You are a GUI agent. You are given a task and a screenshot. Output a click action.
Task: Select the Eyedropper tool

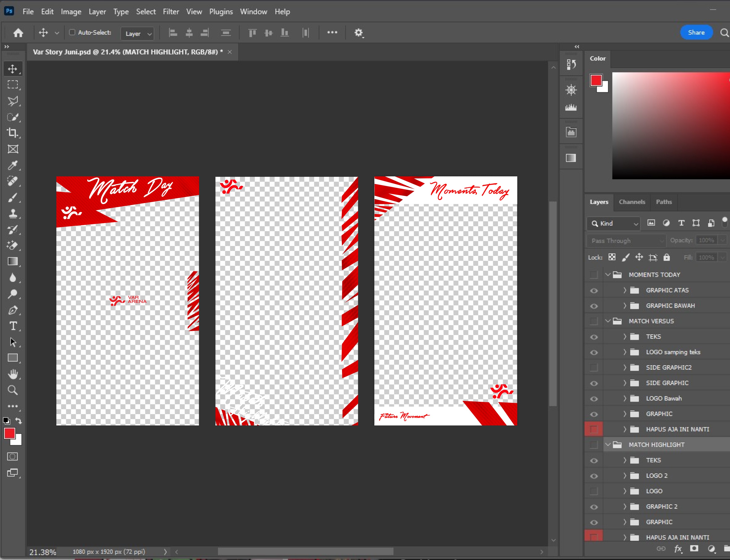pos(13,165)
